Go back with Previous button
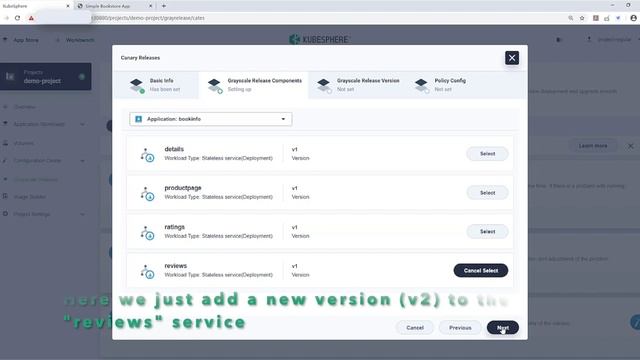 point(460,328)
